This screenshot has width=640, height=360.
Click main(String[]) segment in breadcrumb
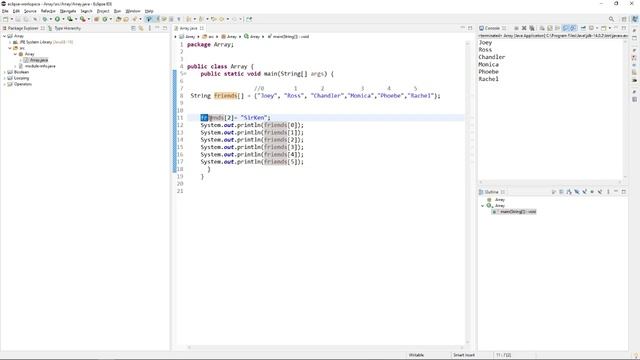point(288,37)
